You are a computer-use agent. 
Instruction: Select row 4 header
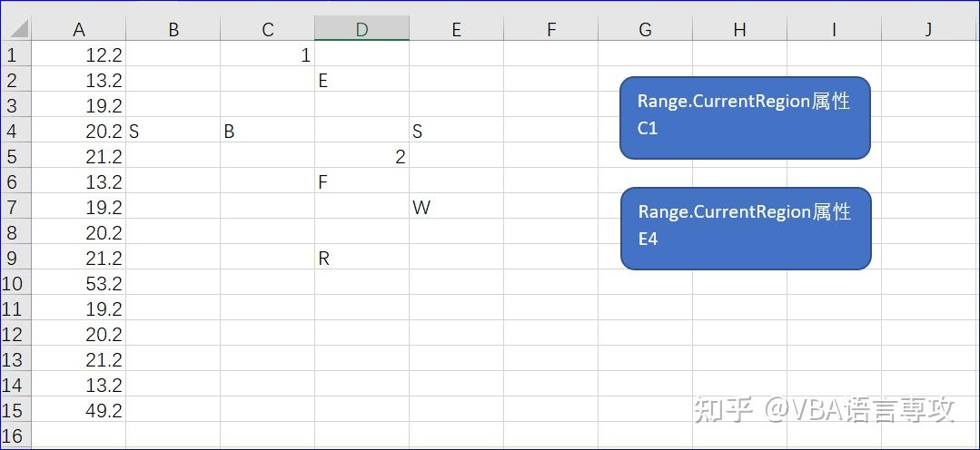pos(12,132)
